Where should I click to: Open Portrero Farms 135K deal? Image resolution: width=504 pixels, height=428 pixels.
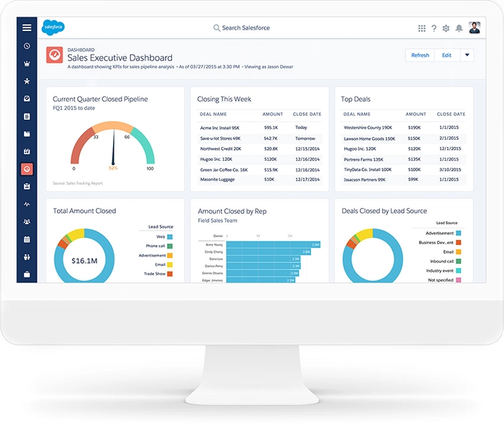363,159
